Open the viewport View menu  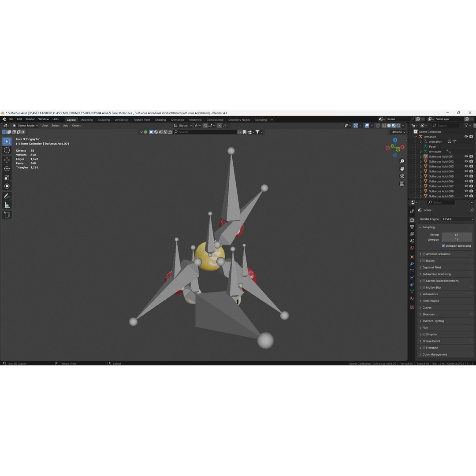click(45, 126)
